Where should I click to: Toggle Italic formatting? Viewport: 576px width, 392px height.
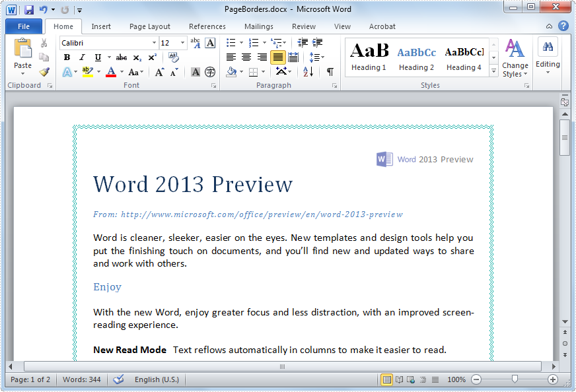[82, 57]
